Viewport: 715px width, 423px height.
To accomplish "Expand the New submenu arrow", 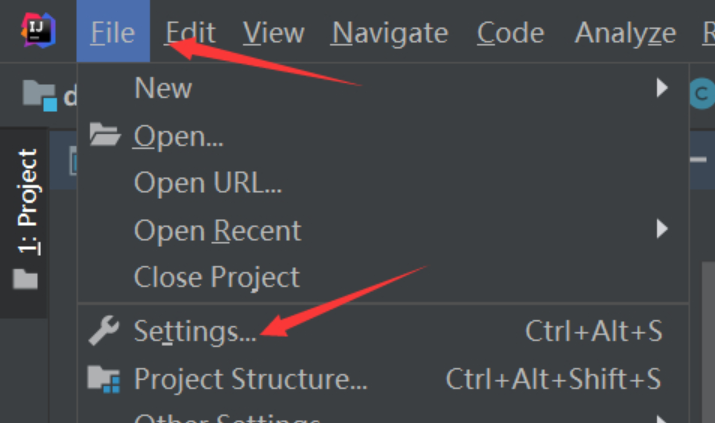I will click(661, 88).
